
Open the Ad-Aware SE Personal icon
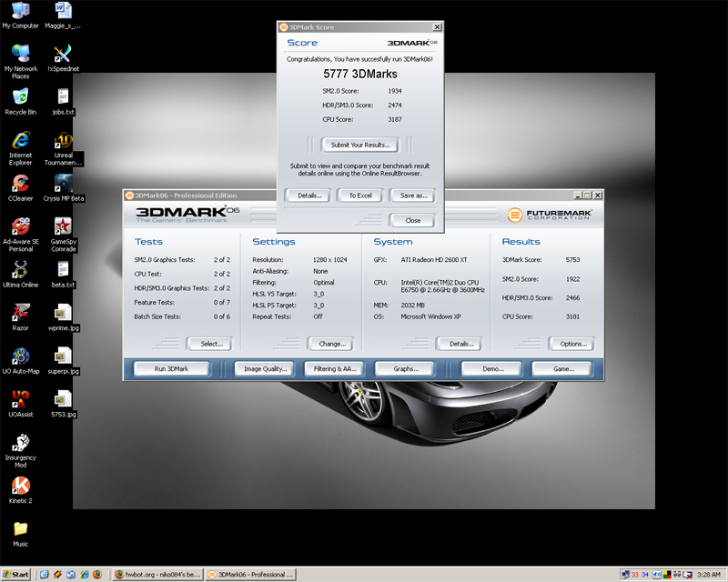pos(20,235)
